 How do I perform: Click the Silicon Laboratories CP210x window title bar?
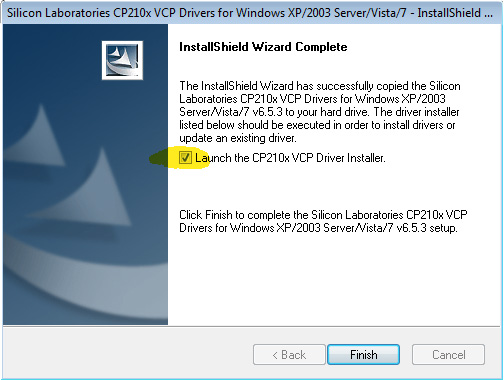252,13
